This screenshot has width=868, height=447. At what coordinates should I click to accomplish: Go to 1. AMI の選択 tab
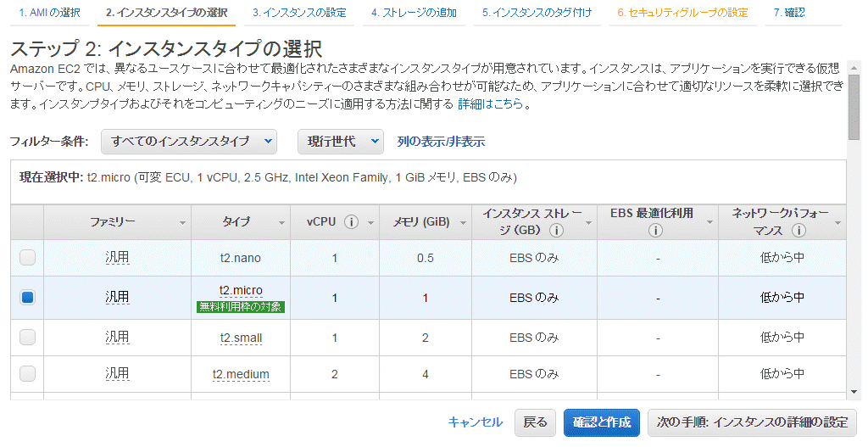[49, 13]
